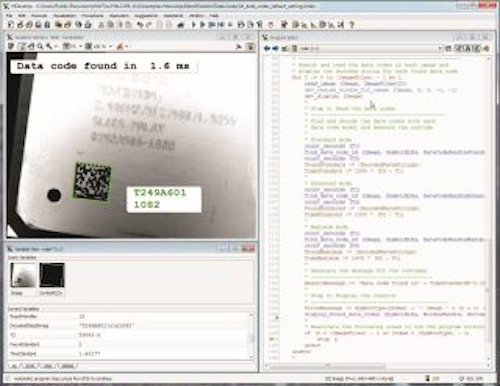Select the first control variable row with value 13

pyautogui.click(x=129, y=316)
